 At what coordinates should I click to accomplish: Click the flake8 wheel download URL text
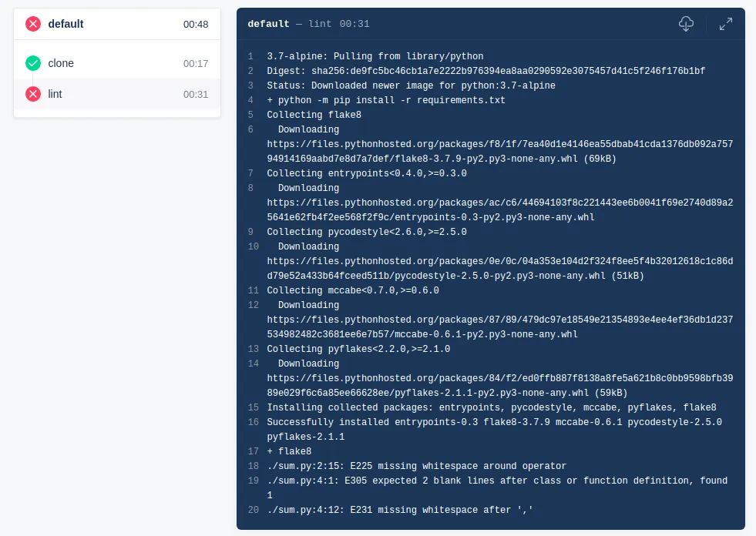click(x=500, y=152)
